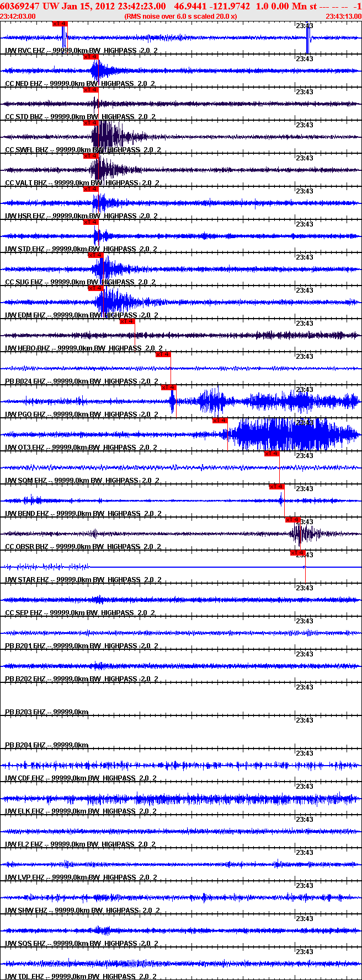Select the UW SHW EHZ station label
362x980 pixels.
pos(82,910)
